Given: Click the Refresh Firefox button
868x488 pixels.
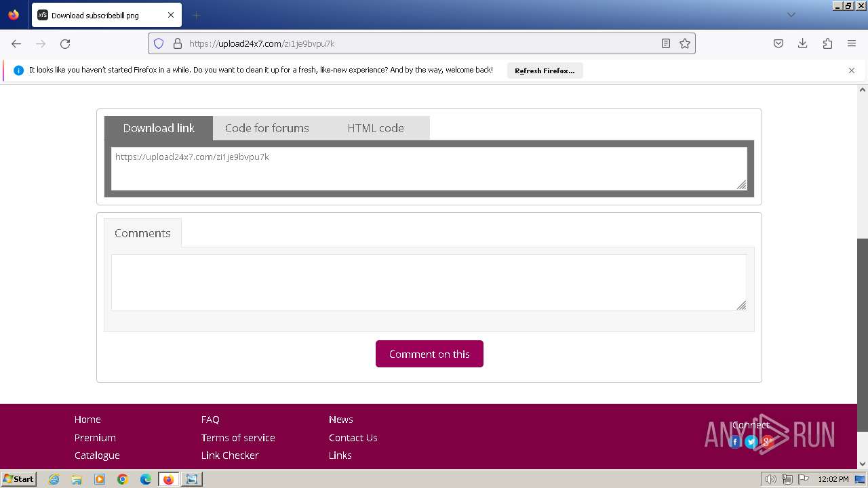Looking at the screenshot, I should pos(545,70).
